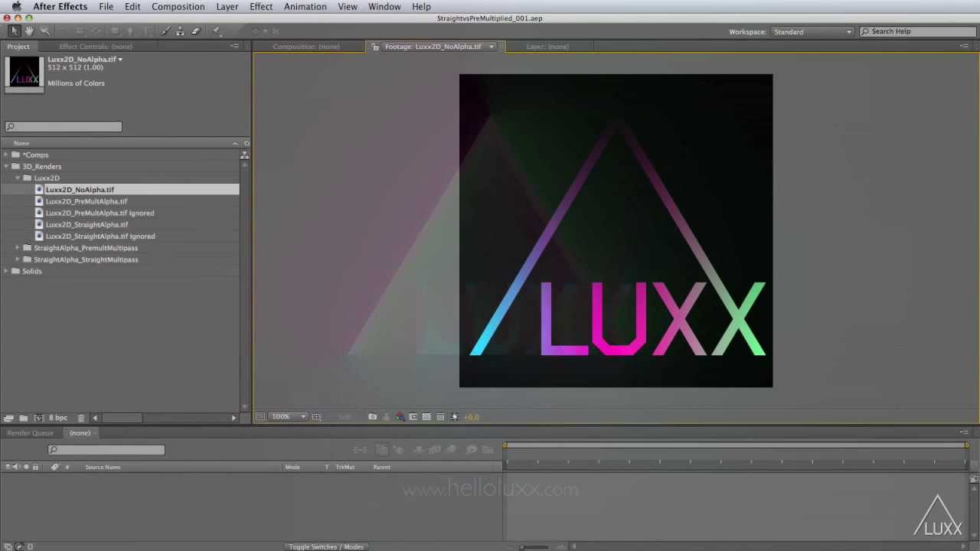980x551 pixels.
Task: Delete selected project item with trash icon
Action: click(x=81, y=418)
